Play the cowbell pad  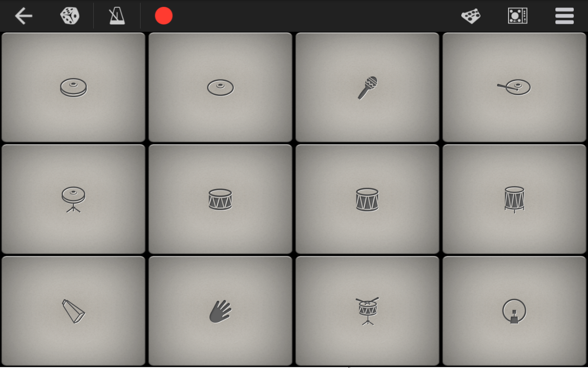click(x=73, y=311)
